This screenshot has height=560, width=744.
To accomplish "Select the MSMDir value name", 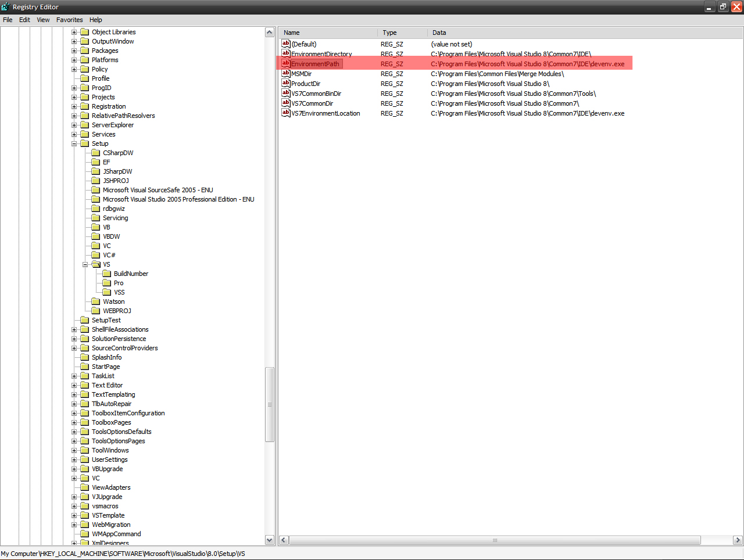I will [302, 74].
